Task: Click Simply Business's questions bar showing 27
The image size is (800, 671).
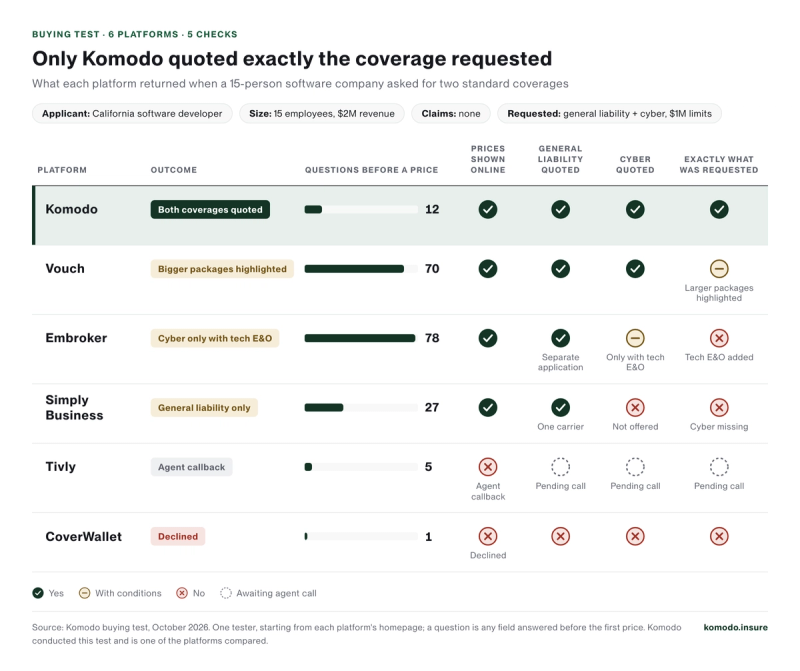Action: coord(361,407)
